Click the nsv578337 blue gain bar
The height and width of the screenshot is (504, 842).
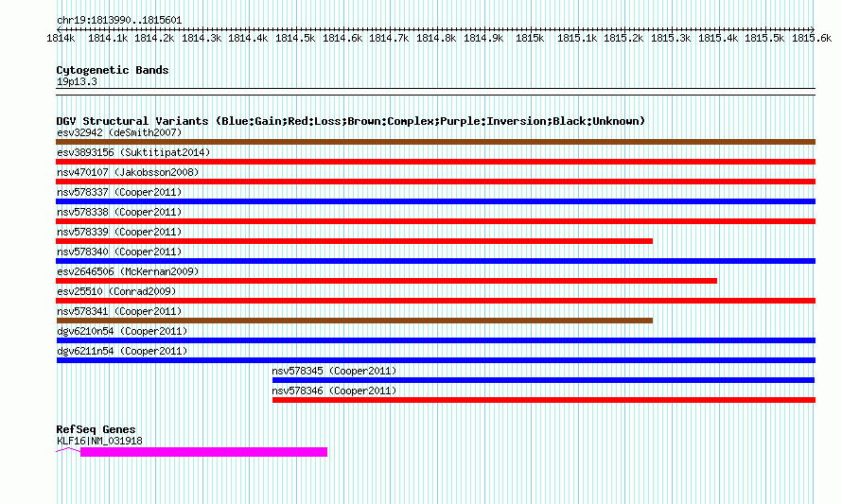click(435, 201)
